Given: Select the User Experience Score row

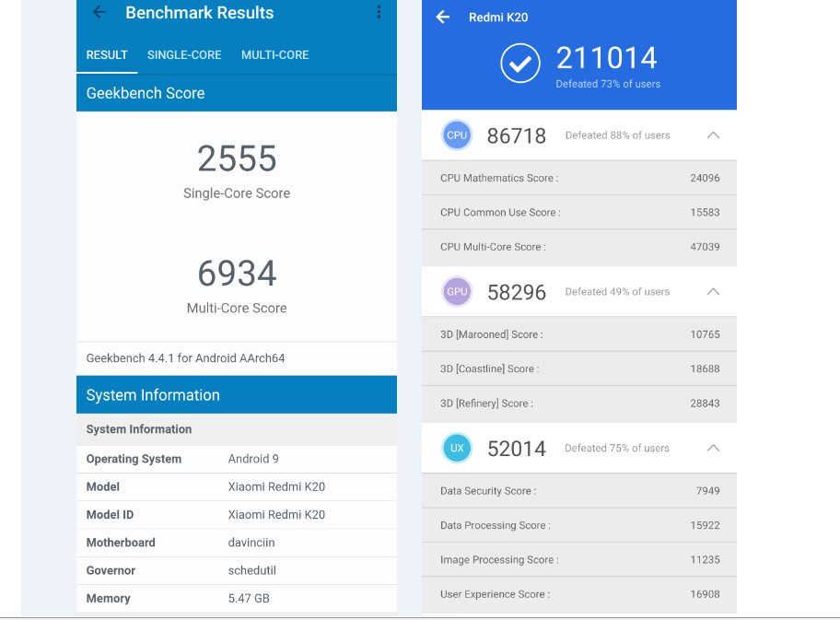Looking at the screenshot, I should click(579, 594).
